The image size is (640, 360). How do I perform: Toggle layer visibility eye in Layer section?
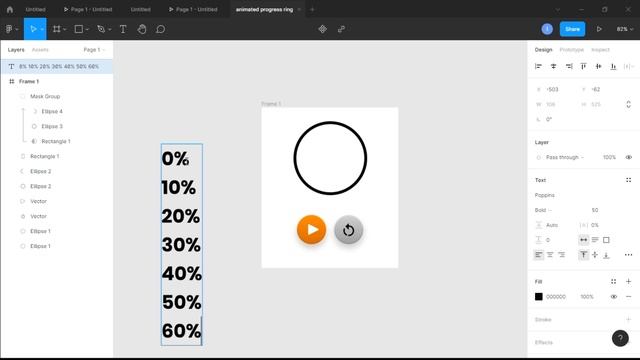[x=629, y=157]
